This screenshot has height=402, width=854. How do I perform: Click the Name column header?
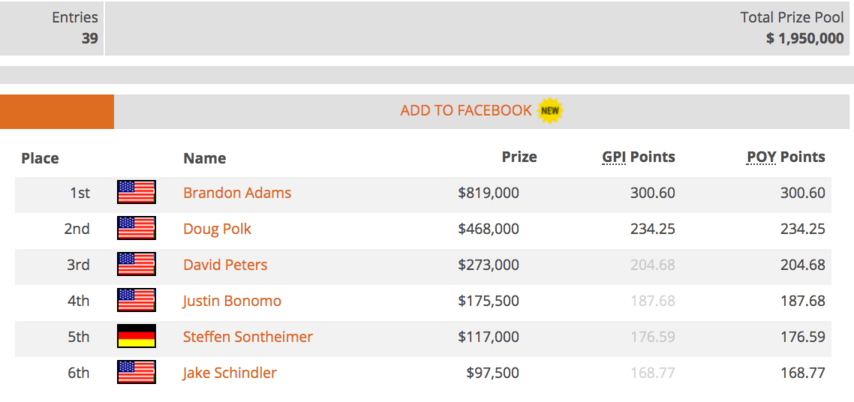coord(204,159)
